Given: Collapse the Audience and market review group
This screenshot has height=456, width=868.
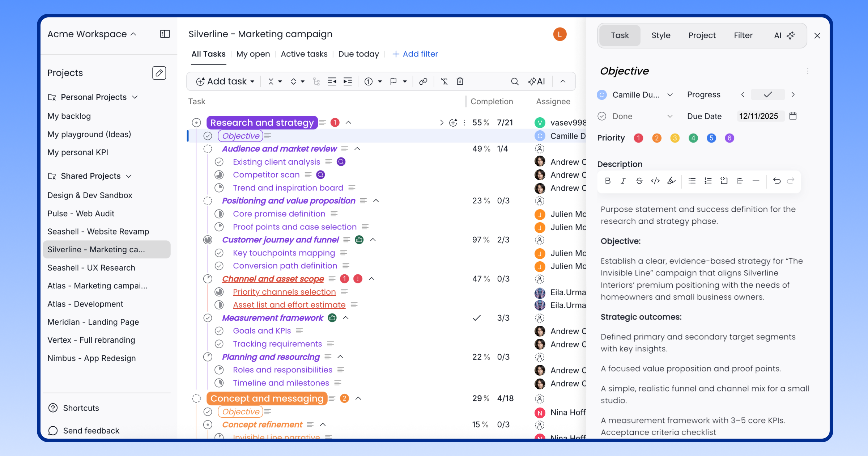Looking at the screenshot, I should click(x=357, y=149).
